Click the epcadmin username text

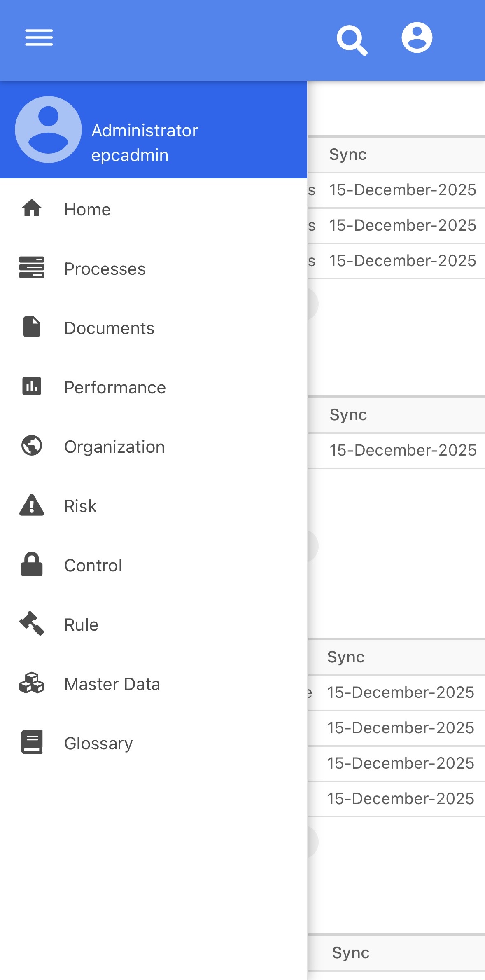(x=130, y=156)
